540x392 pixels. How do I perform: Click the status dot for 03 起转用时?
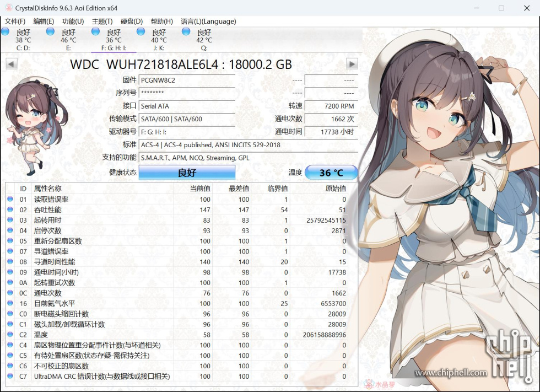[10, 220]
